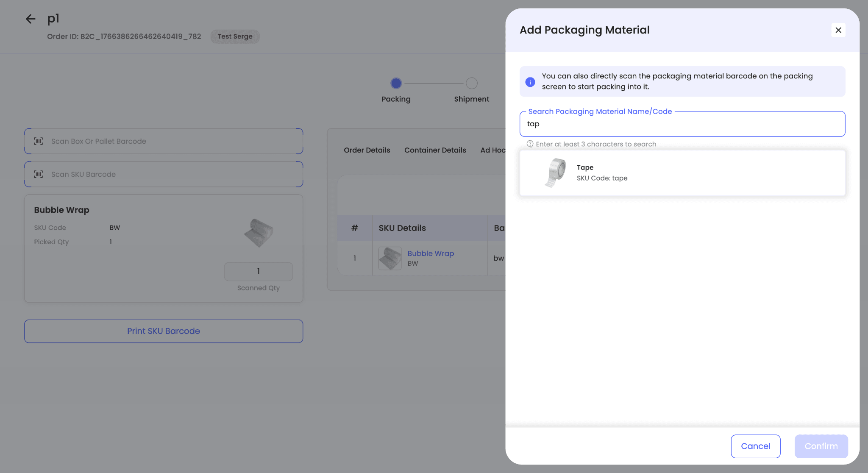Click the info icon in the banner
Screen dimensions: 868x473
coord(530,82)
